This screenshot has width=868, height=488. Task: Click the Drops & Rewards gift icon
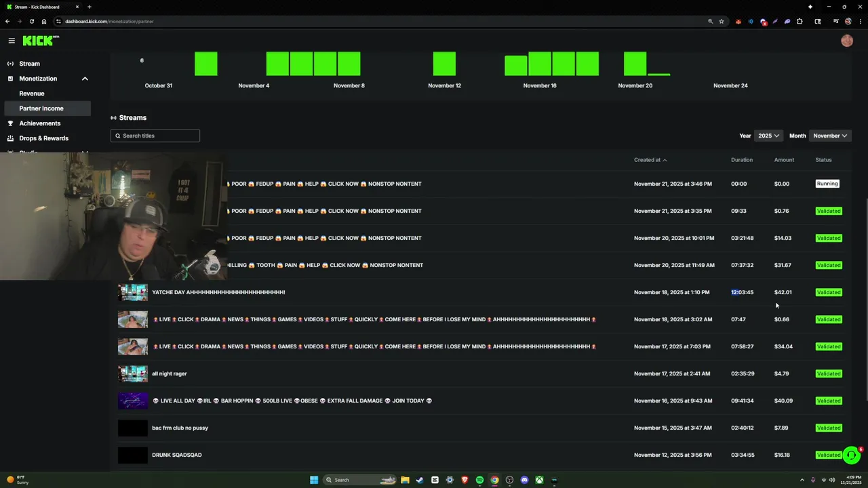coord(10,138)
